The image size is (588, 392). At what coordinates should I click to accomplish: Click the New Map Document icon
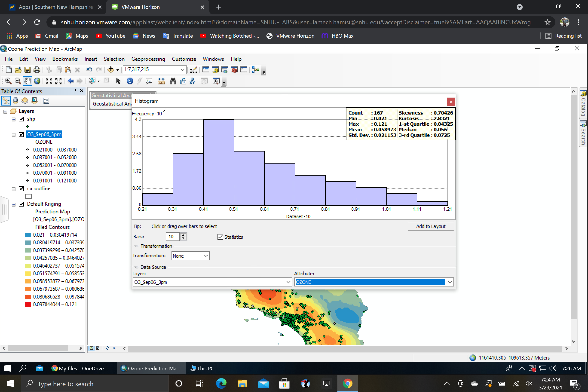(9, 70)
